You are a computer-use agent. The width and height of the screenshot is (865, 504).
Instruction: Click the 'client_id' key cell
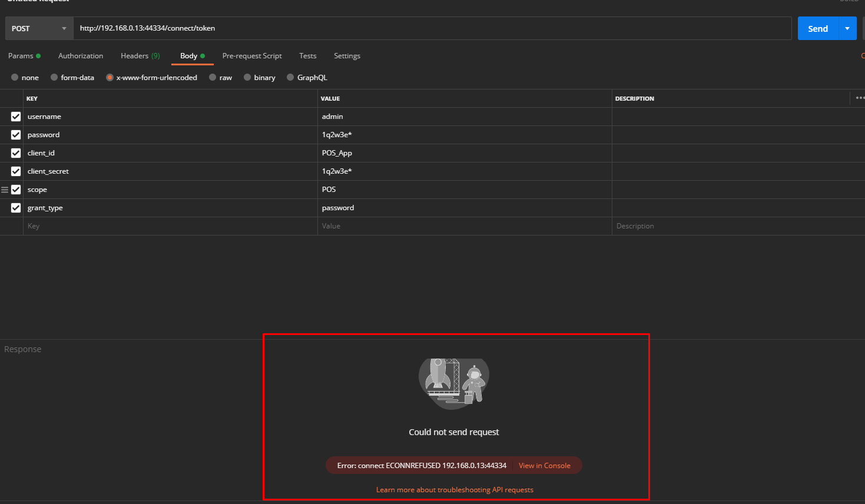pos(170,153)
